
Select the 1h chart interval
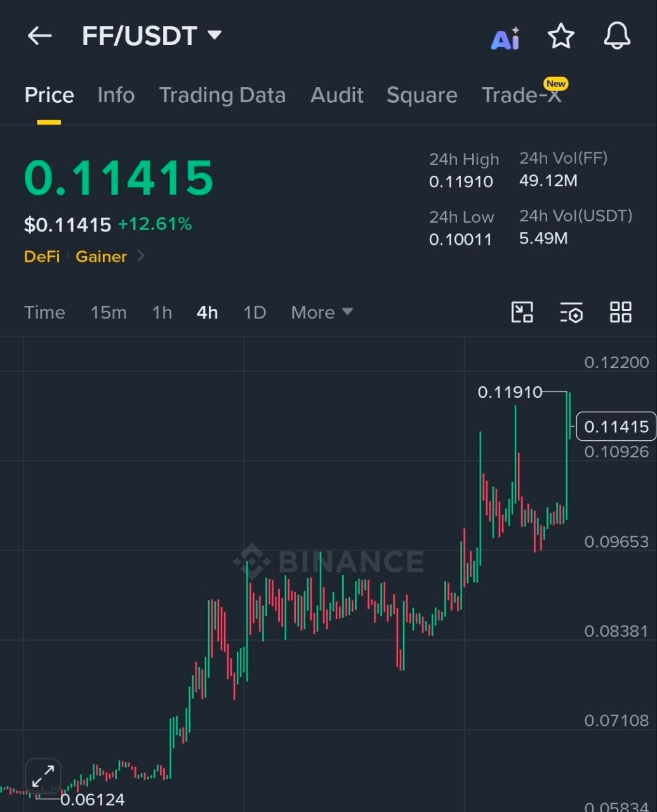(162, 312)
